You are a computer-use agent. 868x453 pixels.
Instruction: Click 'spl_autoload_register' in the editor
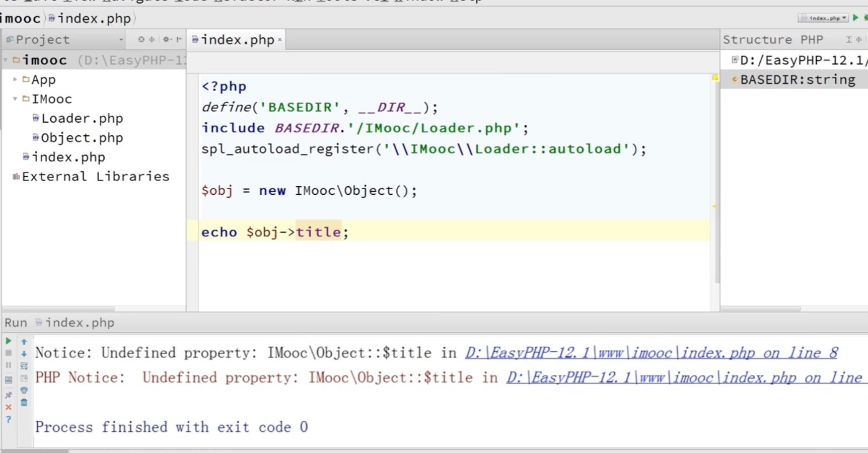(287, 149)
